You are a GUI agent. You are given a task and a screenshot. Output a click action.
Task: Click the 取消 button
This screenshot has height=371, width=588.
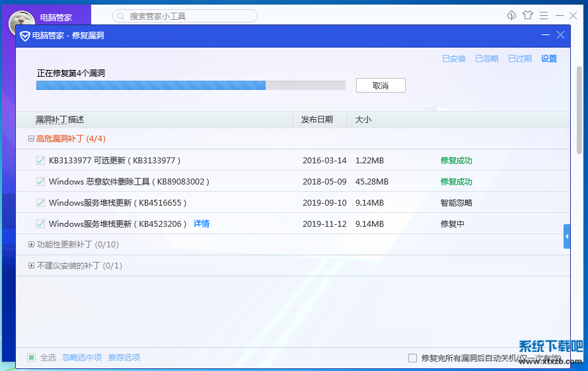pyautogui.click(x=381, y=85)
